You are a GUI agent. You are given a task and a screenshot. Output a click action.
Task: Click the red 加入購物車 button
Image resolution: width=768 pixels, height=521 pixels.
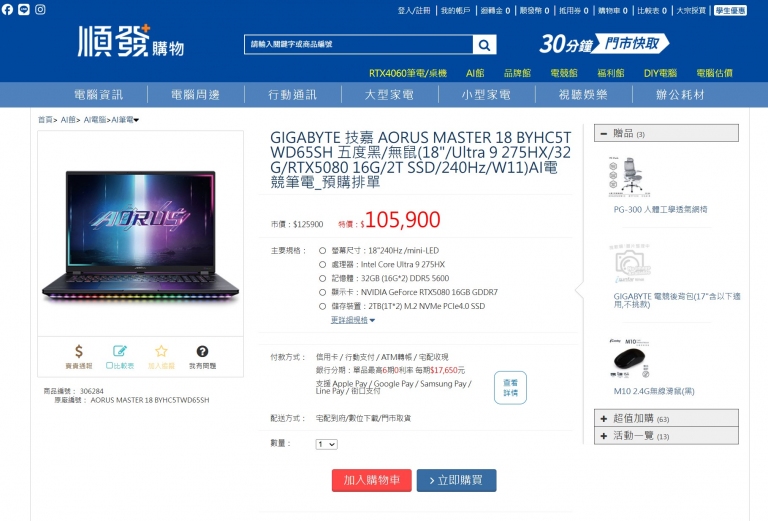click(372, 480)
